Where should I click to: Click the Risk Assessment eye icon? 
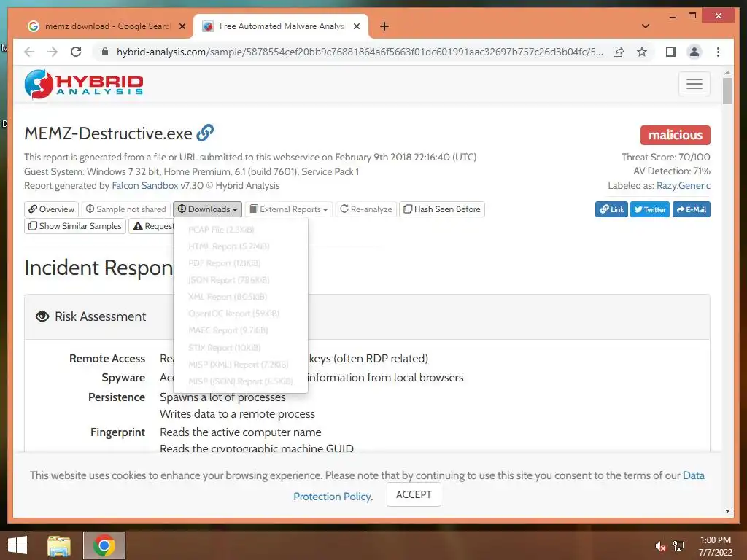(42, 316)
